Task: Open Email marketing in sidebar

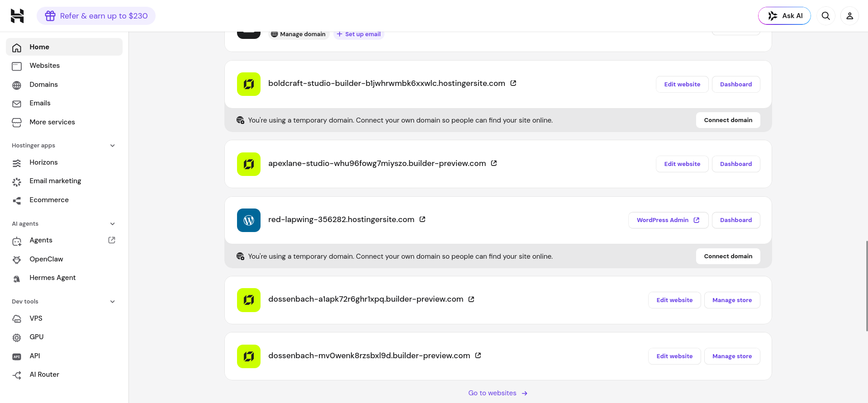Action: (x=64, y=181)
